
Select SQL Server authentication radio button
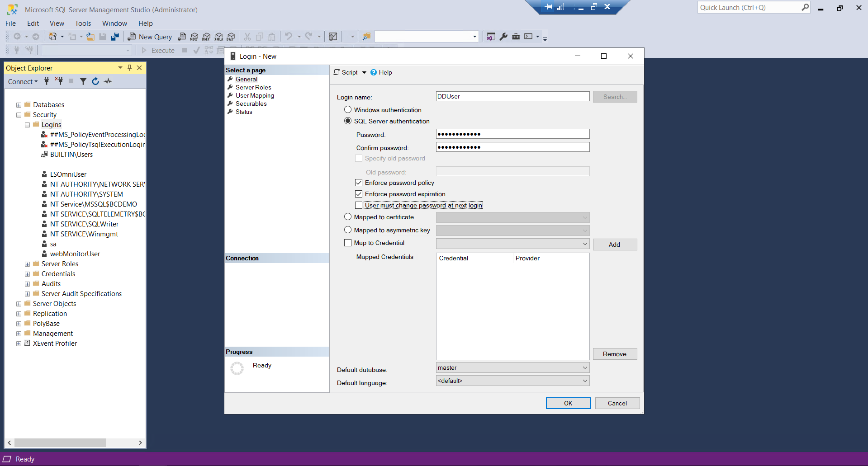[348, 121]
